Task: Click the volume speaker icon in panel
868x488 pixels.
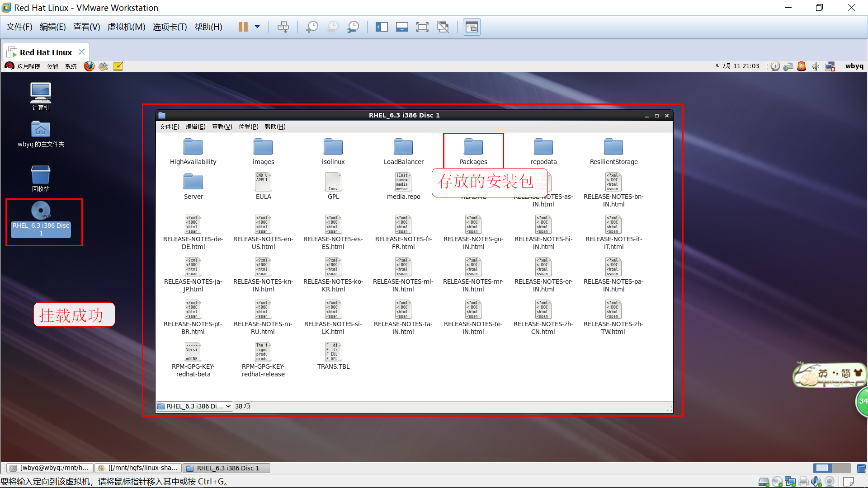Action: pyautogui.click(x=816, y=66)
